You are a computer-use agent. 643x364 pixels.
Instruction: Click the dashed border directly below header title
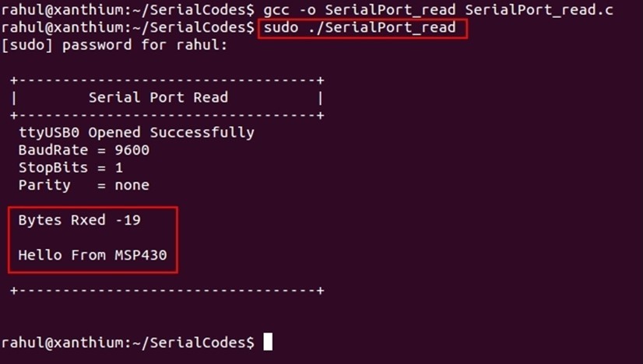pyautogui.click(x=167, y=115)
